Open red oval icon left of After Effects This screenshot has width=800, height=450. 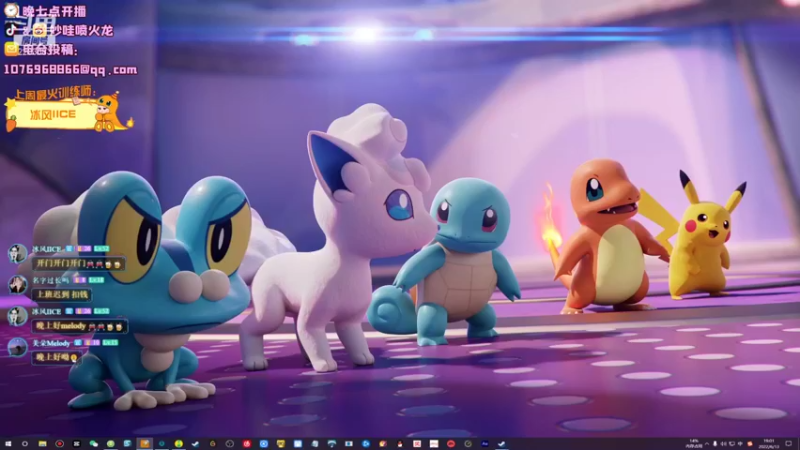(451, 444)
